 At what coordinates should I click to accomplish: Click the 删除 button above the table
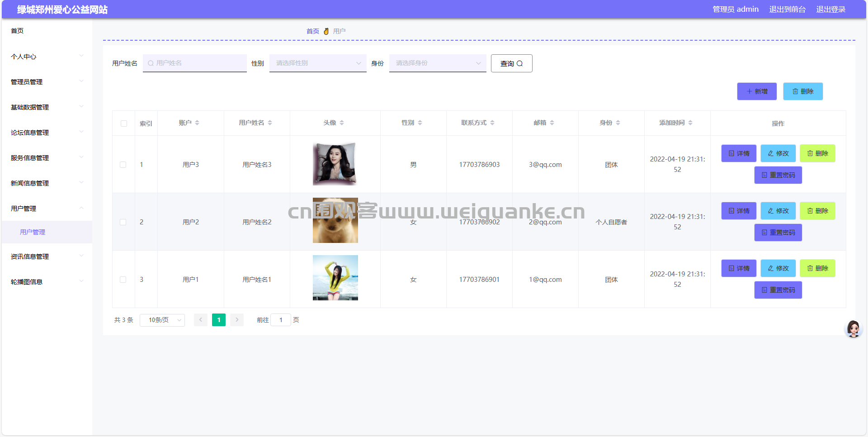(803, 91)
